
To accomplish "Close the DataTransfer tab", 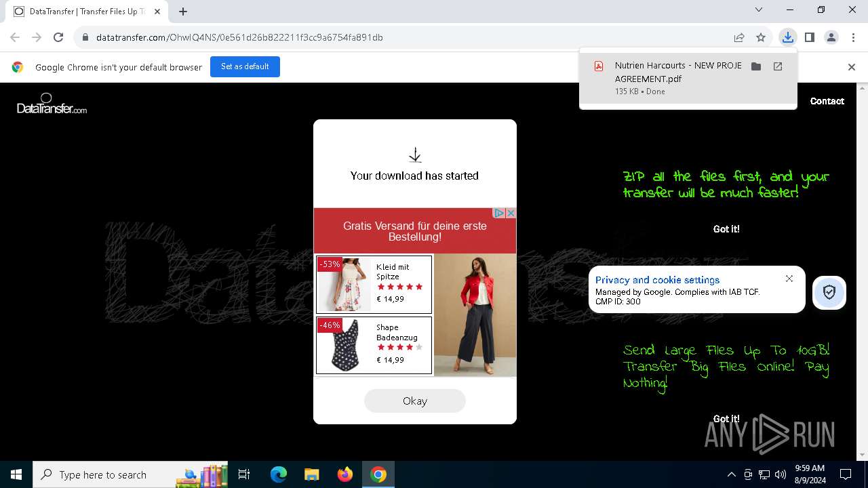I will pos(157,12).
